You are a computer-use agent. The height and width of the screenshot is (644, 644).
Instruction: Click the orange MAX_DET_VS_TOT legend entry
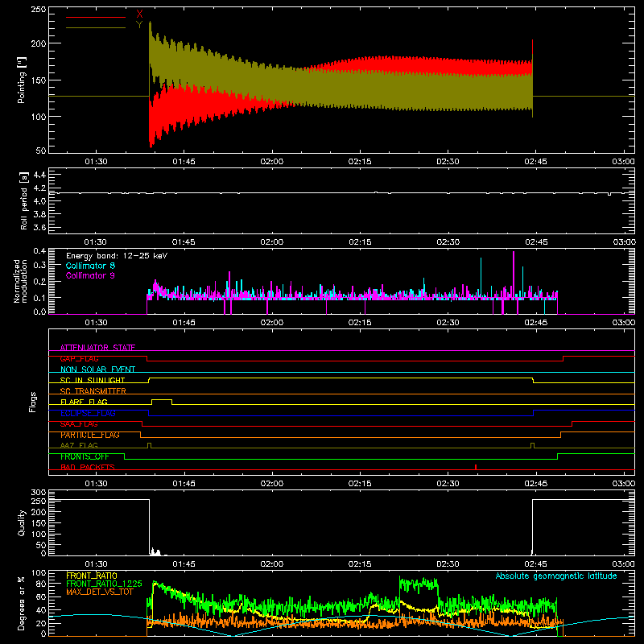(x=99, y=592)
